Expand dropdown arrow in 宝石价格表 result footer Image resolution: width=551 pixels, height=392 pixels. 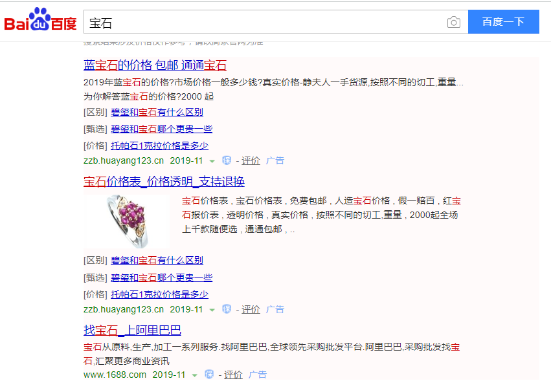click(x=212, y=310)
